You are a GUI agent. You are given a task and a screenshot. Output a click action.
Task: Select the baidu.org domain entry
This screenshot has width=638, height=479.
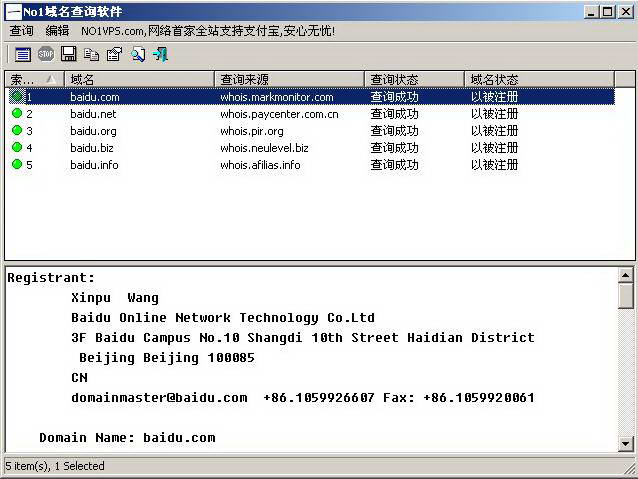point(93,131)
